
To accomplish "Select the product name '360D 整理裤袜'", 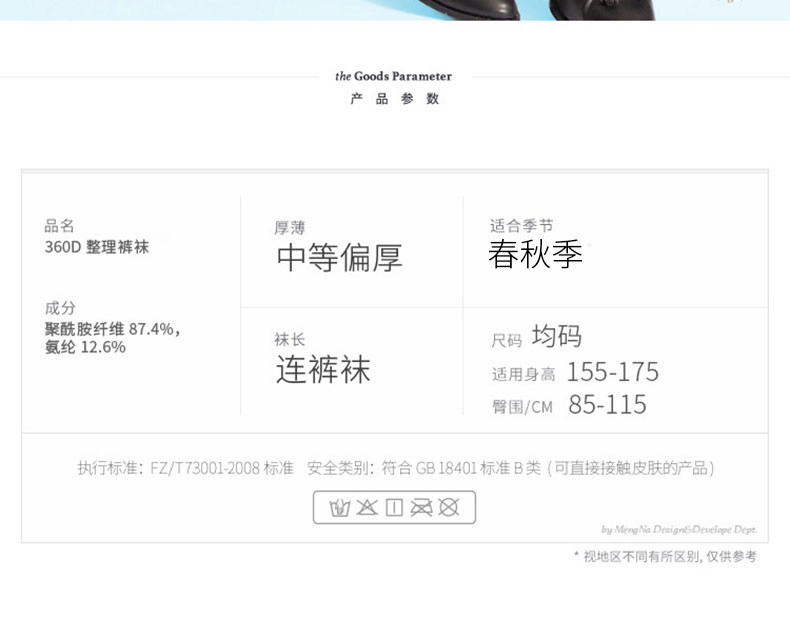I will [97, 247].
